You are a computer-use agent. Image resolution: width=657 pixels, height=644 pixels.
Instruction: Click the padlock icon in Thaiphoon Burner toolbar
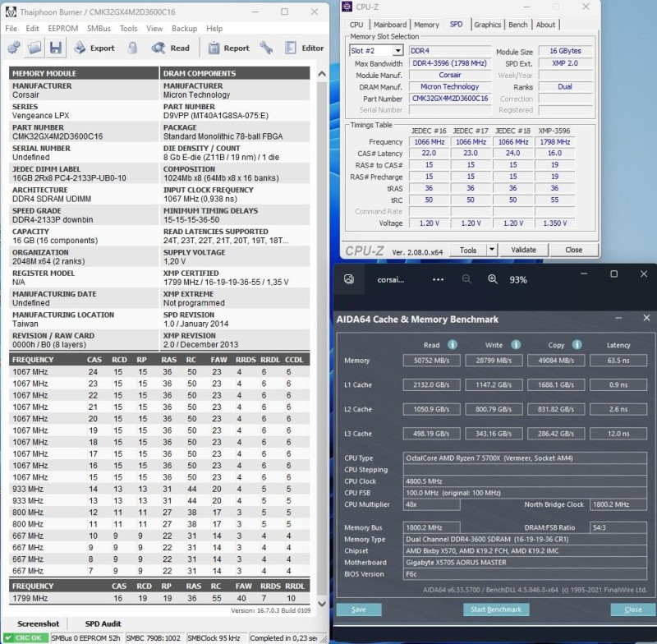[132, 48]
